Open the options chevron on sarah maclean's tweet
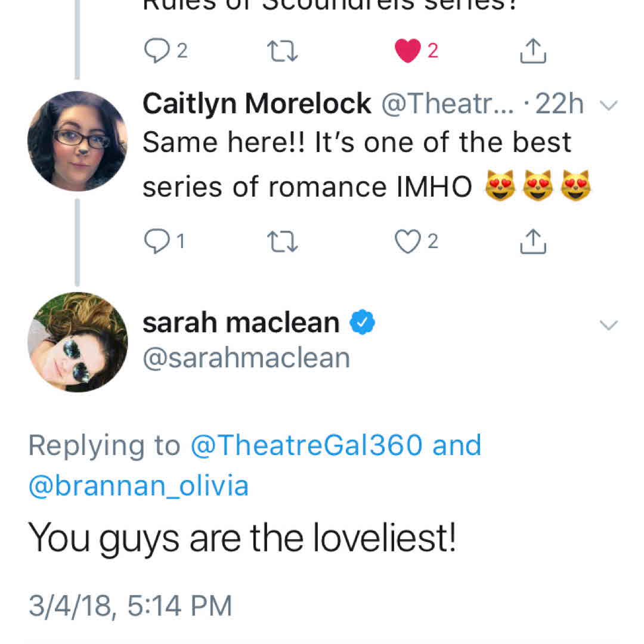 pyautogui.click(x=609, y=325)
